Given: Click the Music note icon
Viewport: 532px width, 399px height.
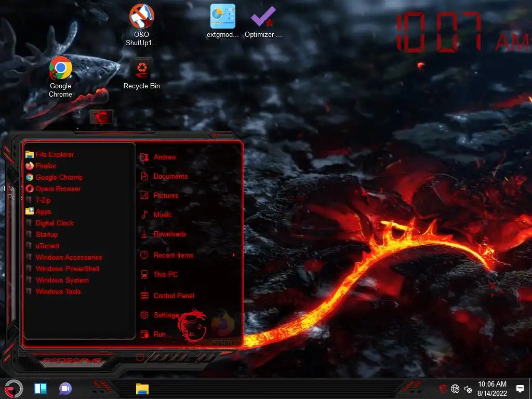Looking at the screenshot, I should point(144,215).
